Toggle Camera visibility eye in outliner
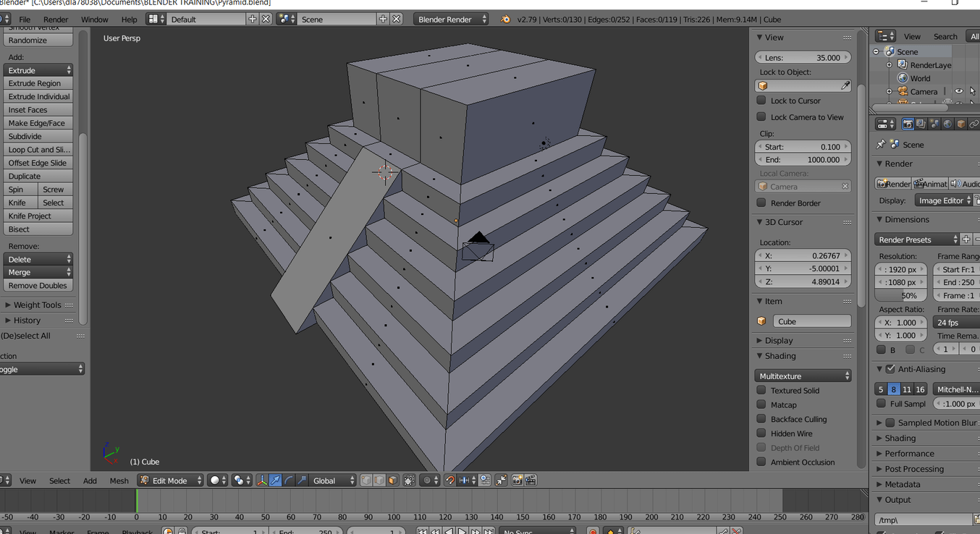Viewport: 980px width, 534px height. (959, 91)
